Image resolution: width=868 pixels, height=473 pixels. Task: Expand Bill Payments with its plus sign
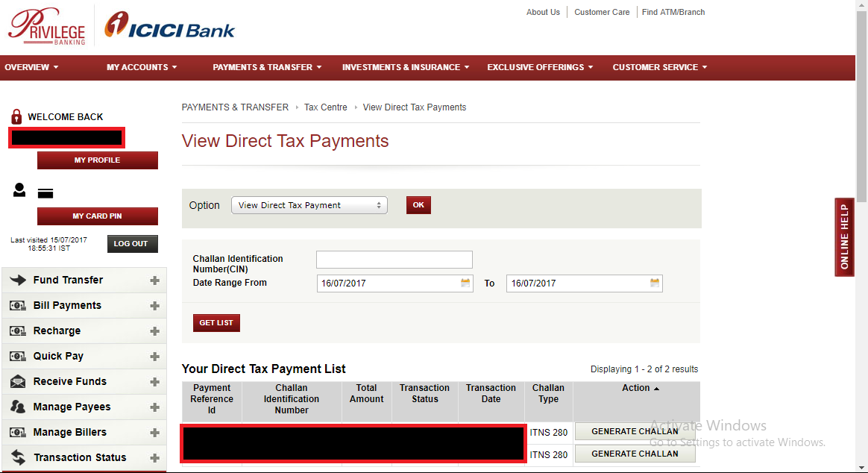pos(154,306)
